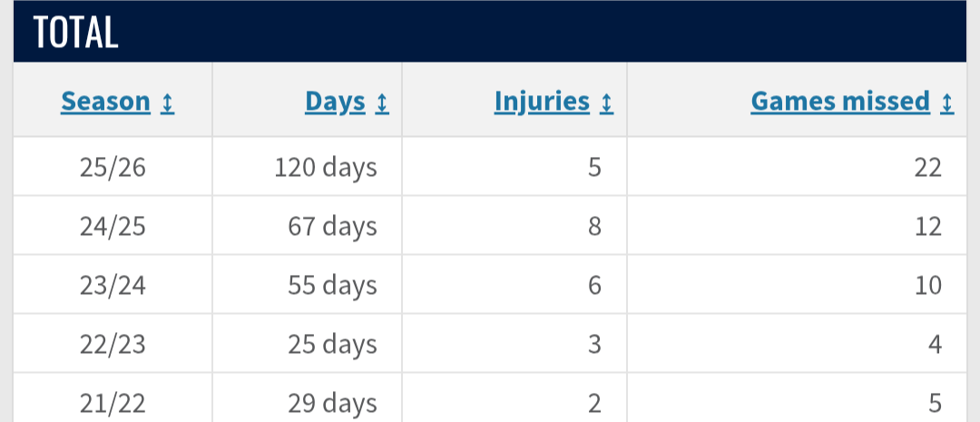The width and height of the screenshot is (980, 422).
Task: Click the 25 days cell
Action: [x=307, y=344]
